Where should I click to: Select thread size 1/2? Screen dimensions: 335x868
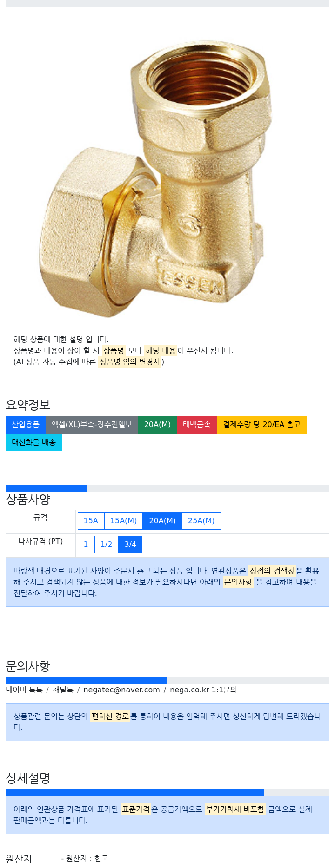[x=106, y=545]
